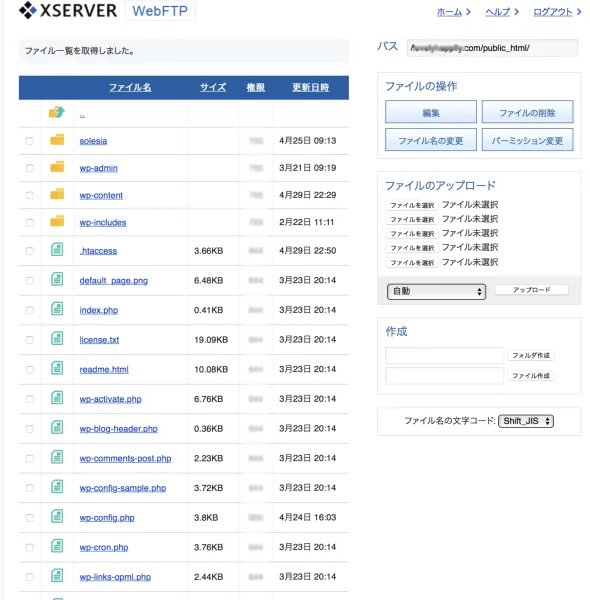Click the parent directory up-arrow folder icon

57,112
